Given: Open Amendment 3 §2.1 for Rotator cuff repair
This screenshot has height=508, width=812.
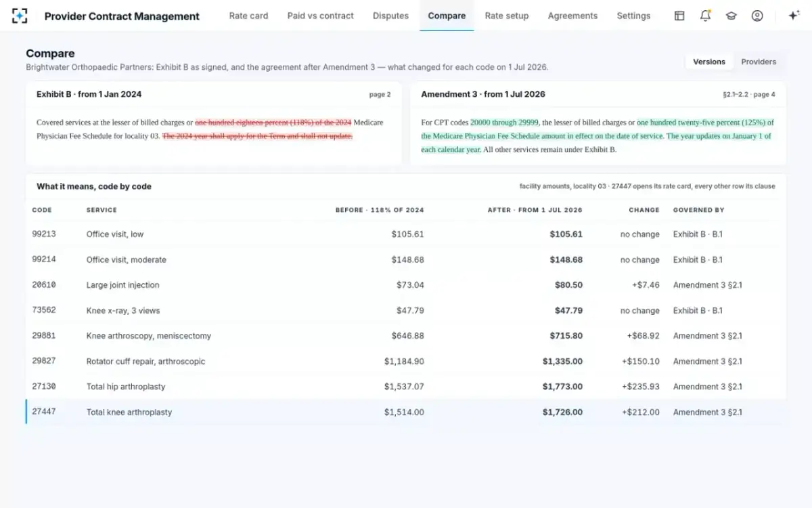Looking at the screenshot, I should (707, 361).
